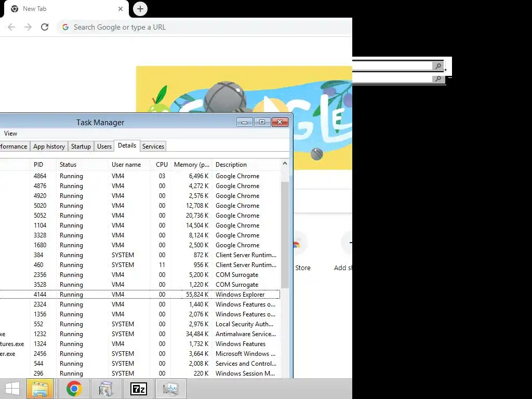Image resolution: width=532 pixels, height=399 pixels.
Task: Select the Services and Control row
Action: tap(140, 363)
